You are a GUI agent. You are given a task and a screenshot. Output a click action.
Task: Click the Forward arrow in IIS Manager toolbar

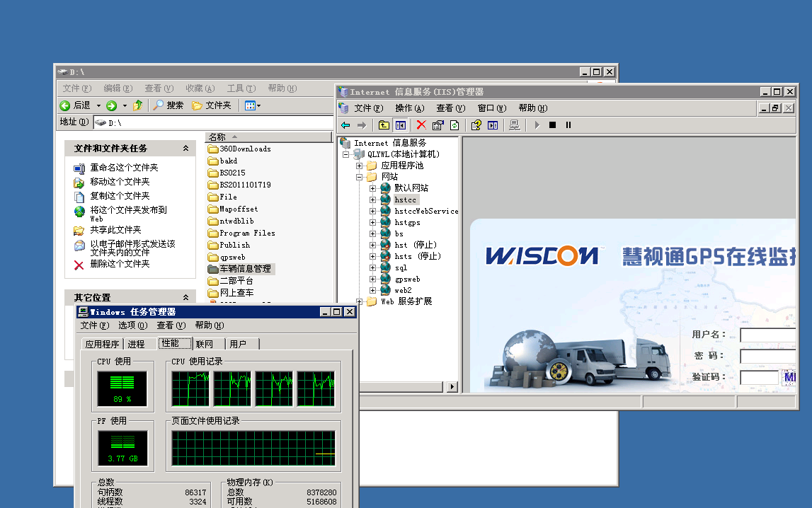pos(362,125)
